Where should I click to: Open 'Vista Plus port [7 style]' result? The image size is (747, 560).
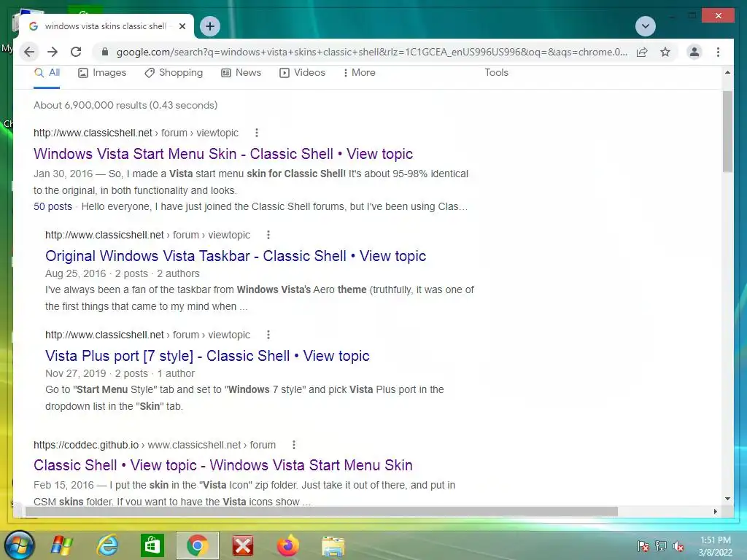[x=207, y=356]
